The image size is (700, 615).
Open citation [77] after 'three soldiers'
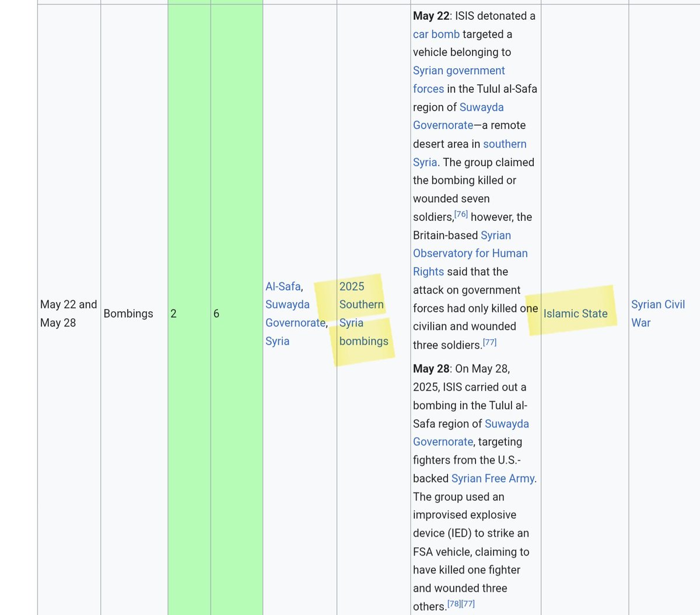click(x=489, y=342)
